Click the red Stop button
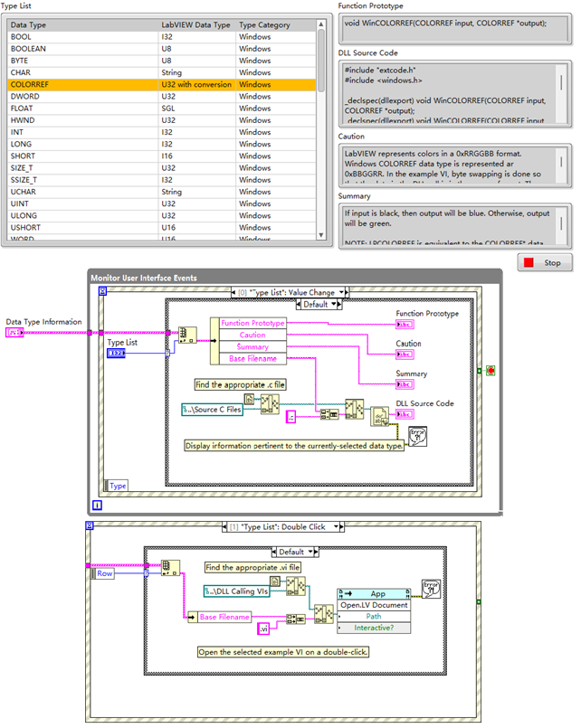 (545, 263)
